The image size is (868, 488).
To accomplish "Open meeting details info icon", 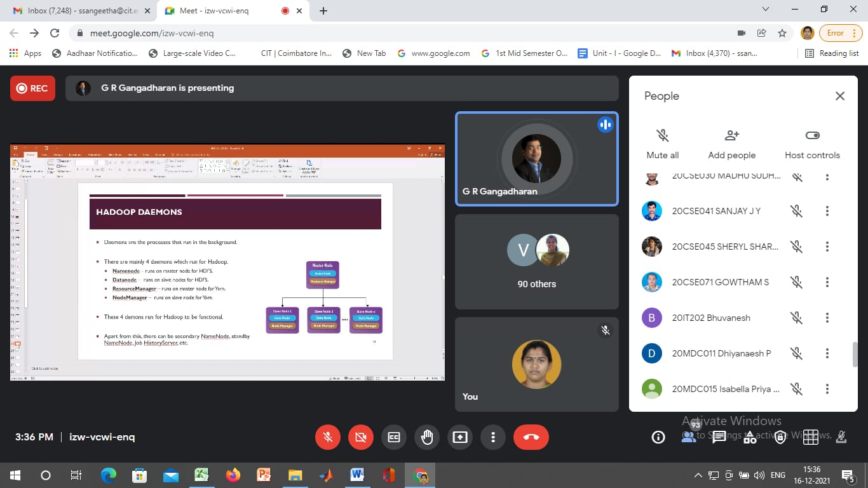I will coord(658,437).
